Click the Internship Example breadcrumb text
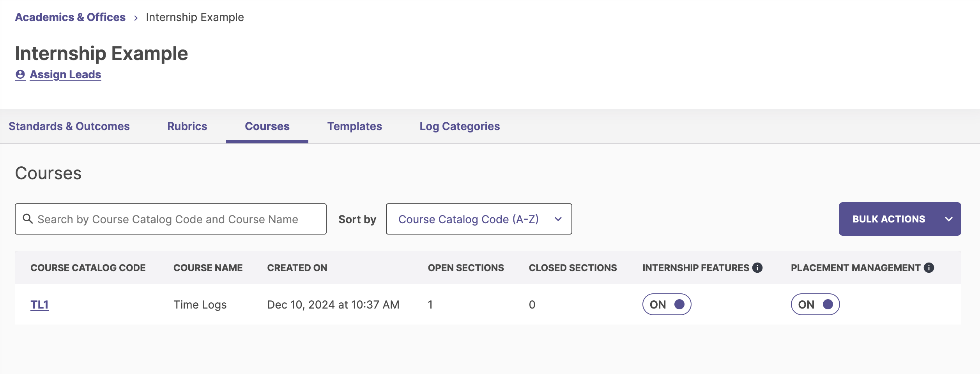This screenshot has height=374, width=980. 195,17
